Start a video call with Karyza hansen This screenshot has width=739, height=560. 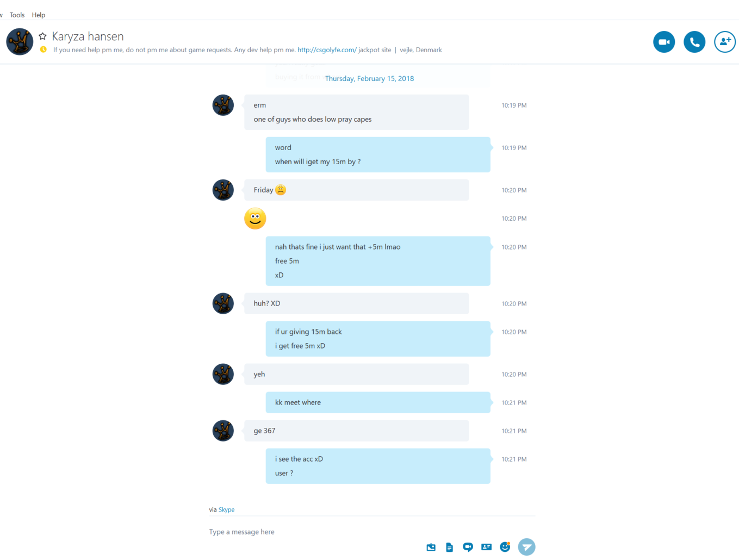coord(664,42)
